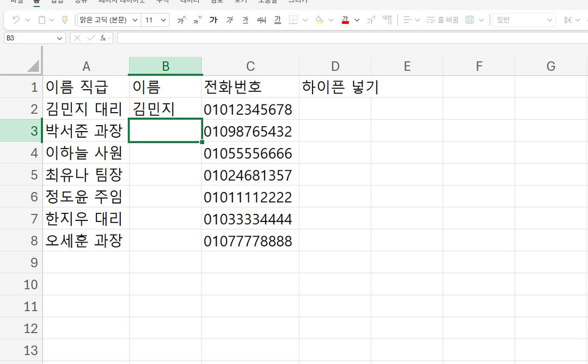The height and width of the screenshot is (364, 588).
Task: Toggle single underline formatting
Action: (245, 20)
